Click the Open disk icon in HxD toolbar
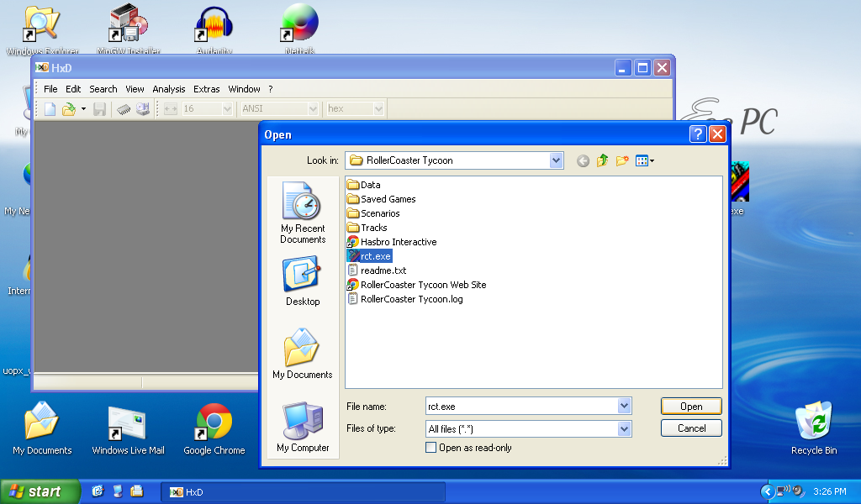This screenshot has height=504, width=861. pos(143,109)
